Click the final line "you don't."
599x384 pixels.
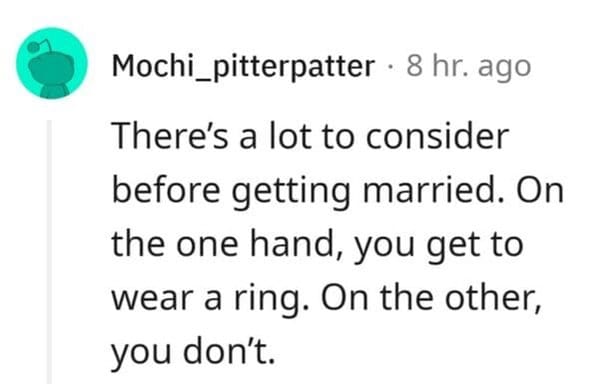tap(193, 353)
